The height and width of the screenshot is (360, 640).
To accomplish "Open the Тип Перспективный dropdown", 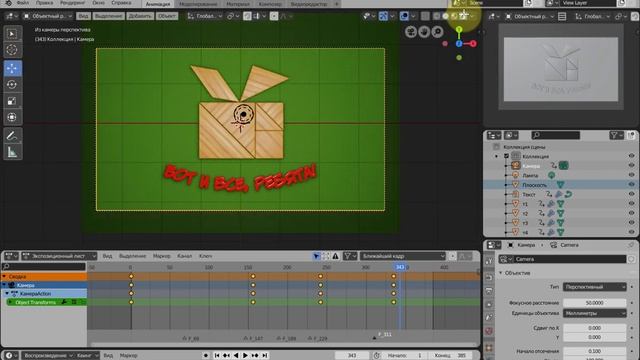I will [x=594, y=287].
